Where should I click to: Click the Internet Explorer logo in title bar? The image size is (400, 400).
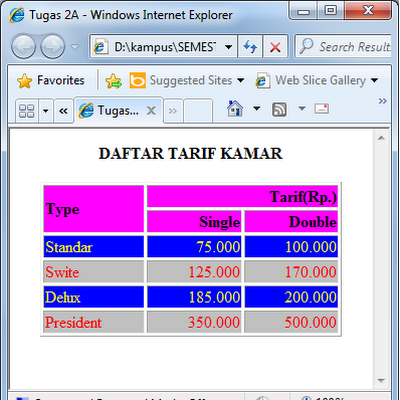(17, 15)
